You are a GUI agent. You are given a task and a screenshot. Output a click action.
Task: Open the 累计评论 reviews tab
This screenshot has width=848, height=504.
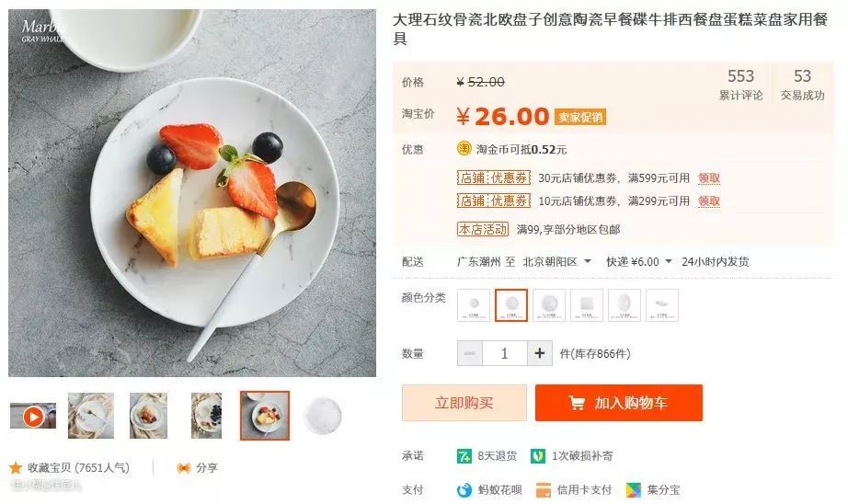740,85
